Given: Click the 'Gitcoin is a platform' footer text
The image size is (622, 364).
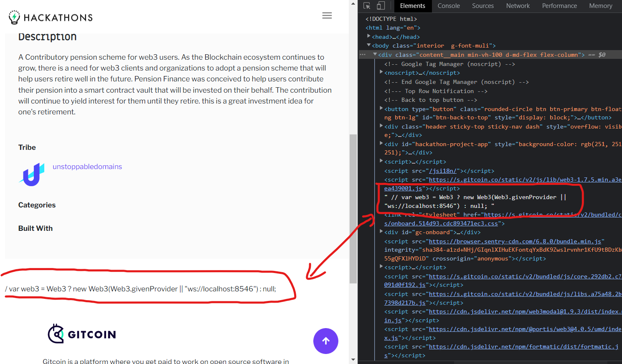Looking at the screenshot, I should pos(166,361).
